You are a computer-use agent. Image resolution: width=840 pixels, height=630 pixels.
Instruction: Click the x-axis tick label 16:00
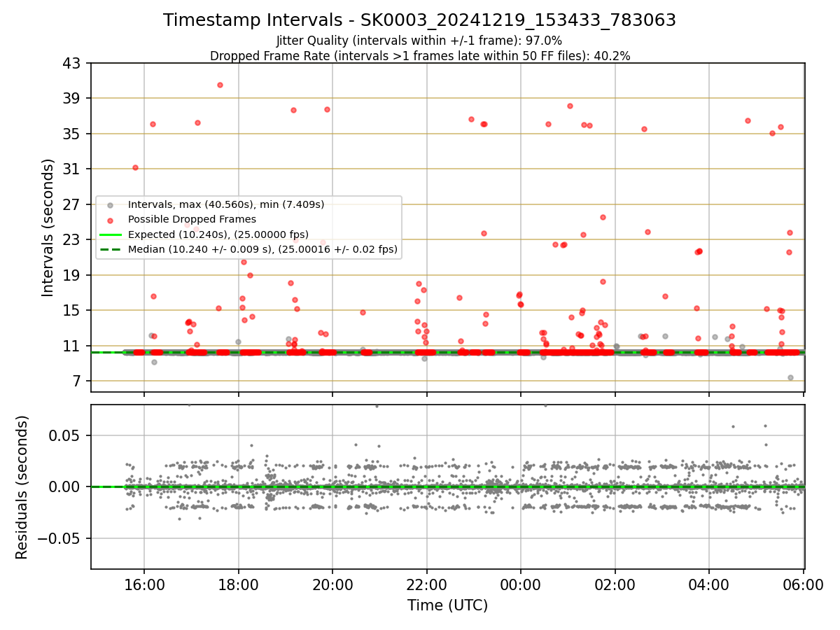(144, 584)
